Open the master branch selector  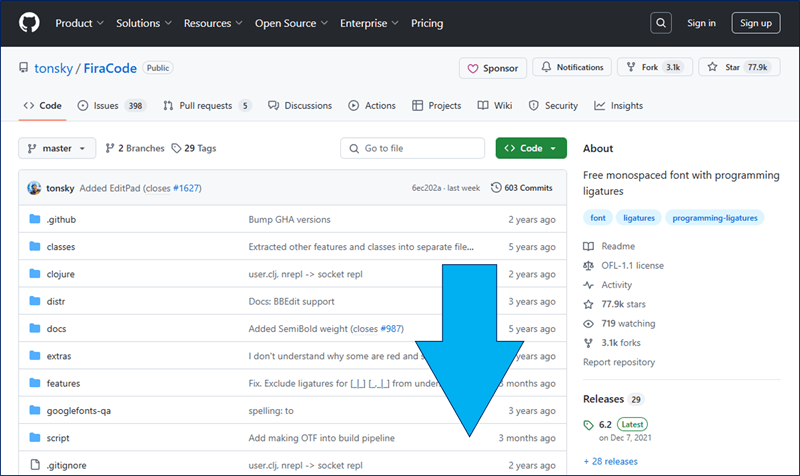click(57, 148)
